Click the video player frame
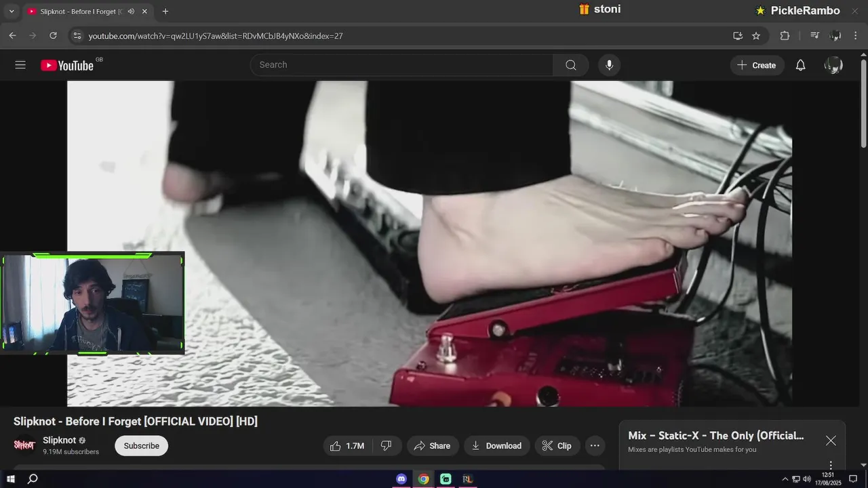The width and height of the screenshot is (868, 488). (429, 244)
